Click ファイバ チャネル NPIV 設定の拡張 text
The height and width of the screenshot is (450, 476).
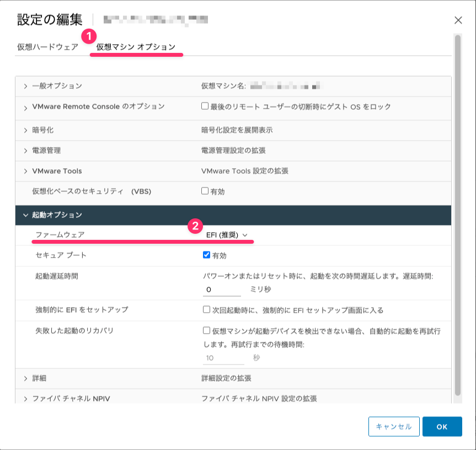(259, 399)
